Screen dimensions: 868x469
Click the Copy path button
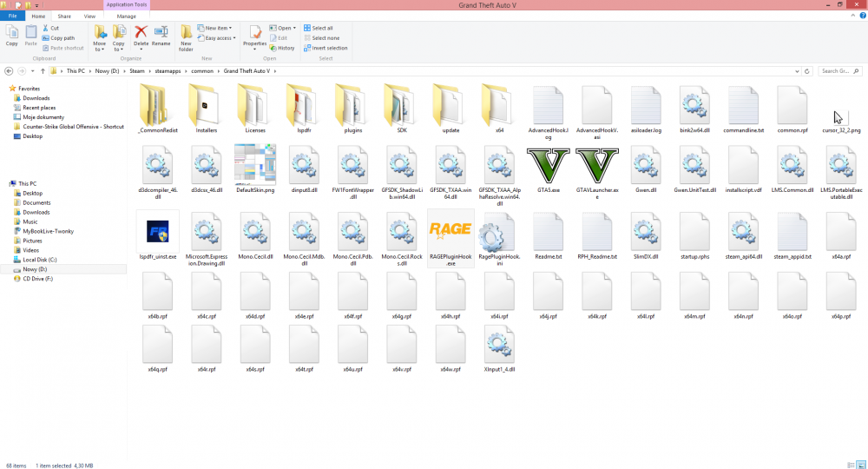pos(59,38)
